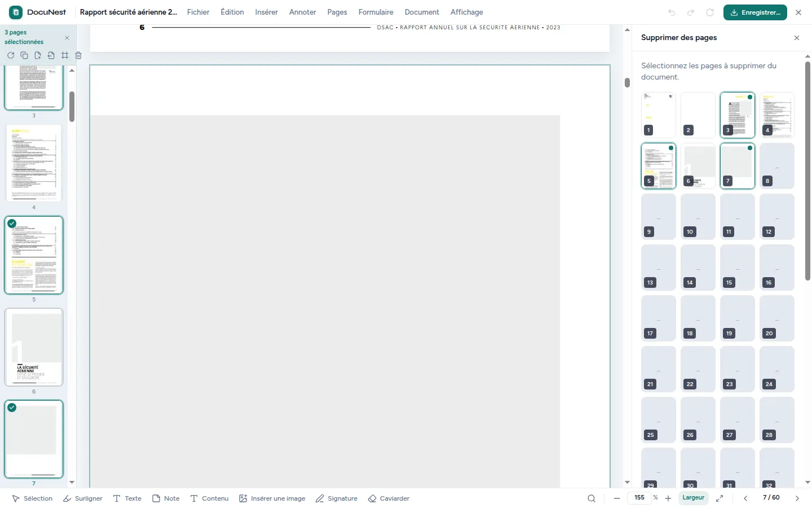Enter full screen view
Image resolution: width=812 pixels, height=508 pixels.
[x=720, y=498]
